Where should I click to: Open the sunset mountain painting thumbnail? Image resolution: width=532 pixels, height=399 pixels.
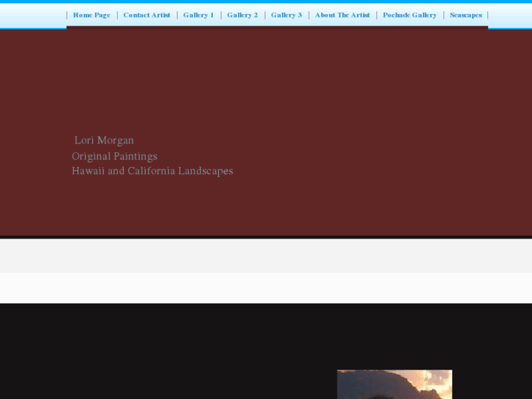[x=394, y=384]
